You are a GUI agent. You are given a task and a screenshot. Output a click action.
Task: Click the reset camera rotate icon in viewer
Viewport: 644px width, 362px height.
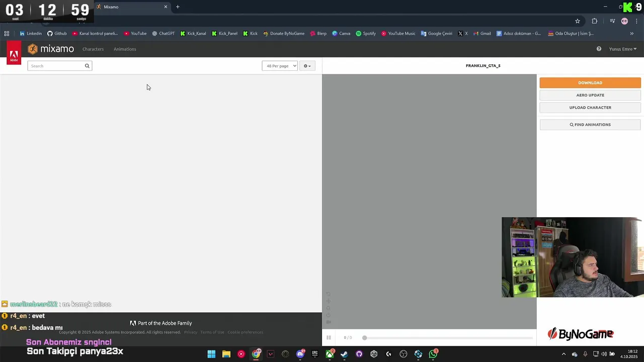point(329,294)
